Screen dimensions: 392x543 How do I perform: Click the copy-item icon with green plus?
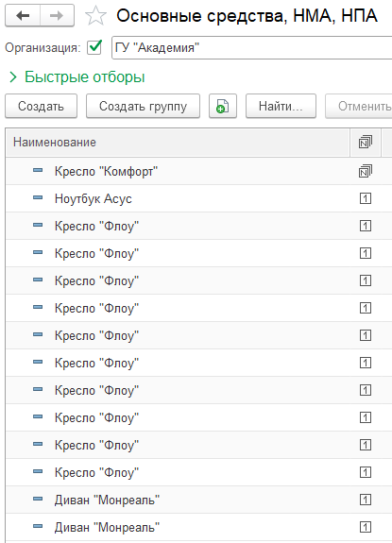(x=223, y=106)
